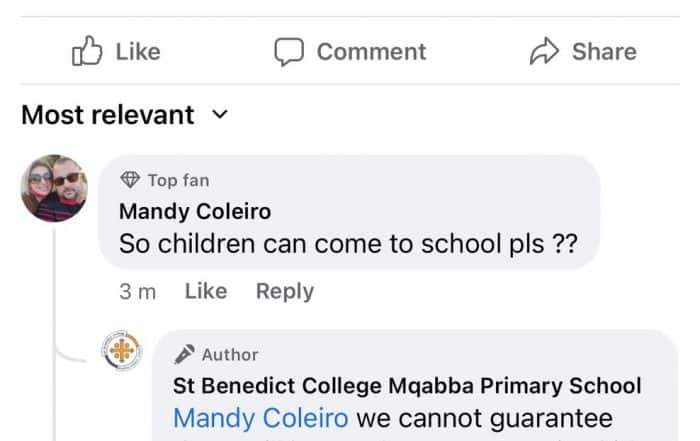Click the blue Mandy Coleiro mention in reply
This screenshot has width=700, height=441.
[261, 417]
